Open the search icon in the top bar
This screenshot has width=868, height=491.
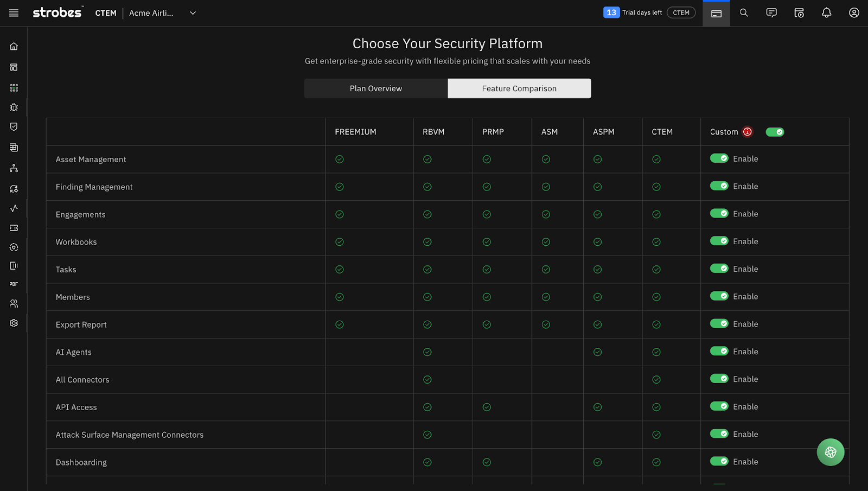pyautogui.click(x=744, y=12)
